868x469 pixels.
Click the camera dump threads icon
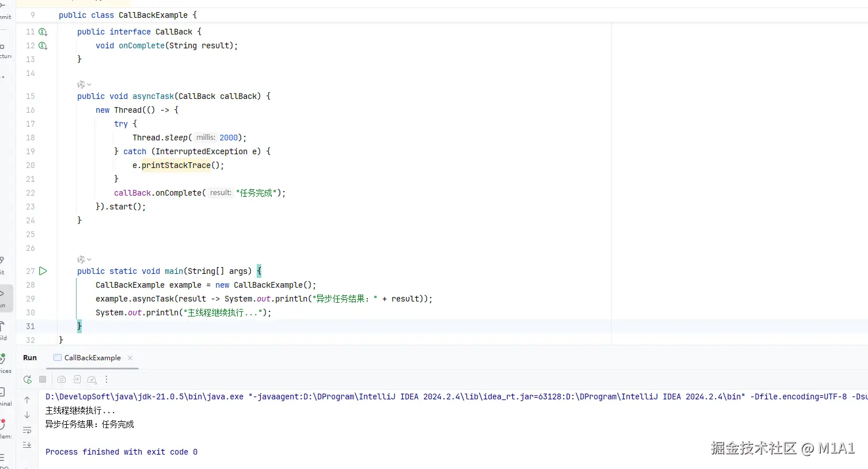click(x=62, y=380)
